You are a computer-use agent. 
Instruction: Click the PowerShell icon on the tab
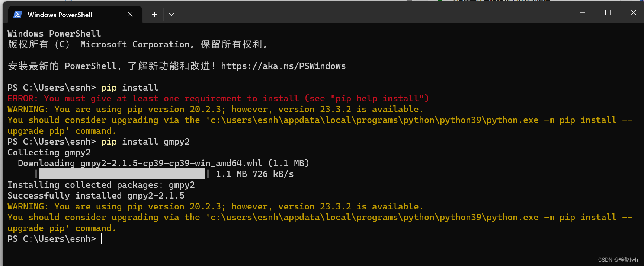[17, 15]
